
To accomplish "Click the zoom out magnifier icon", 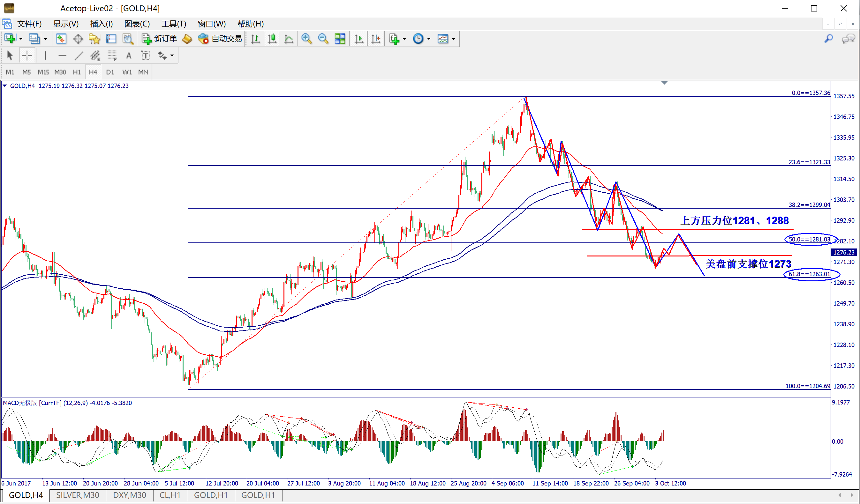I will click(x=323, y=39).
